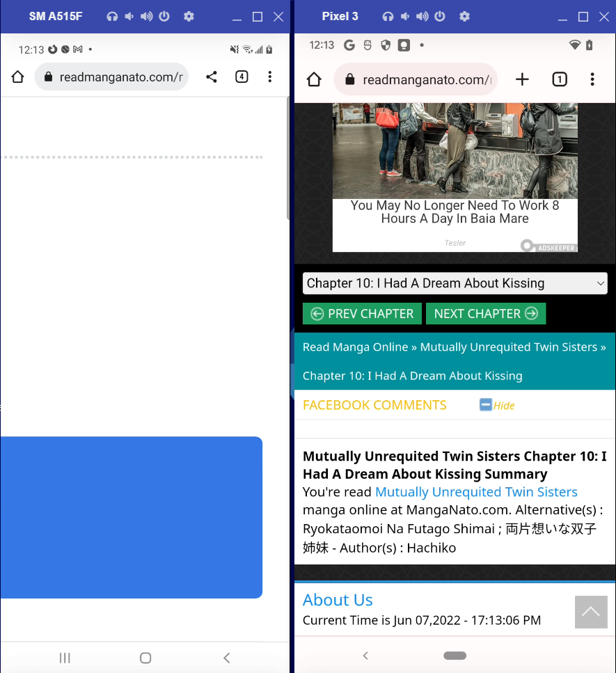
Task: Expand the Chrome overflow menu on Pixel 3
Action: click(592, 79)
